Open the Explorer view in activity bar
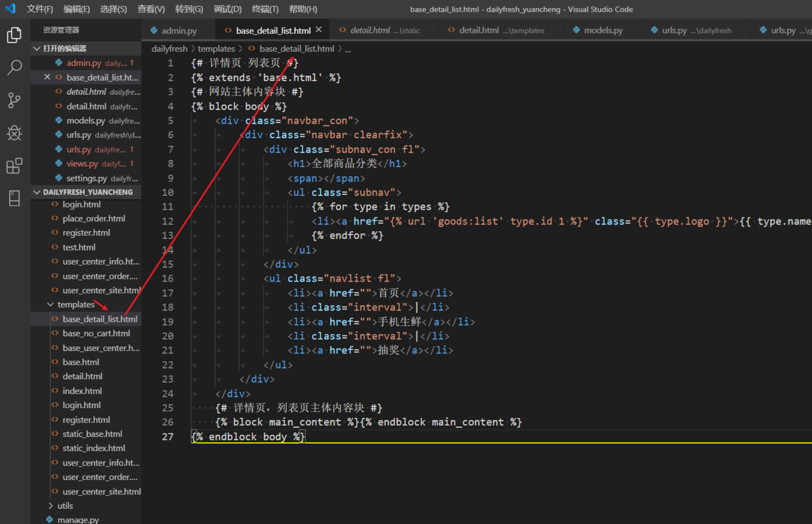The image size is (812, 524). click(14, 35)
